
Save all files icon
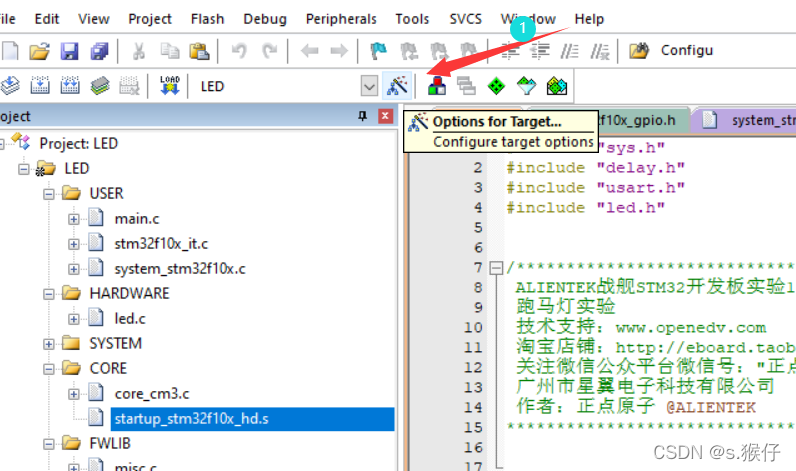coord(99,51)
